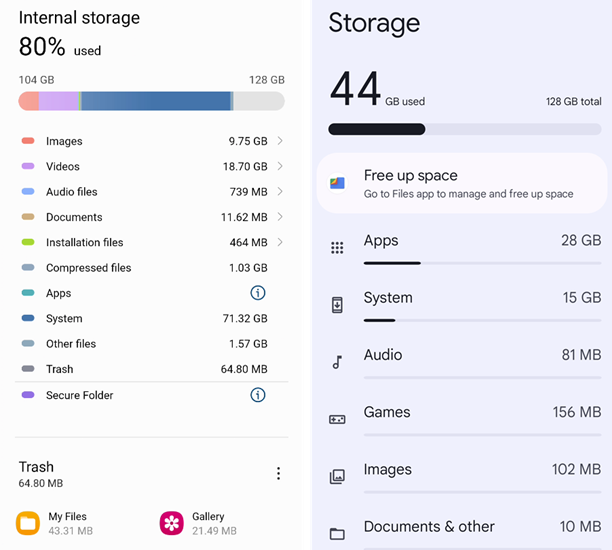Open Apps 28 GB storage entry

point(464,247)
